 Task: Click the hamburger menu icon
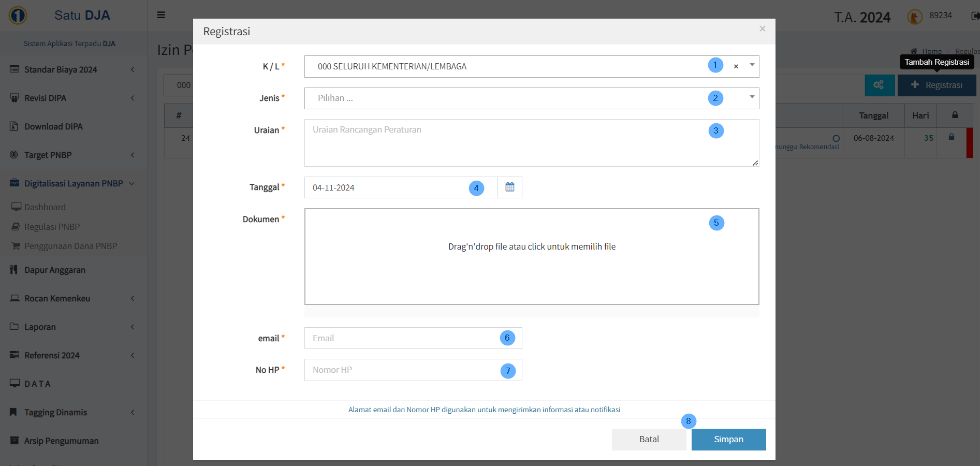click(x=161, y=15)
